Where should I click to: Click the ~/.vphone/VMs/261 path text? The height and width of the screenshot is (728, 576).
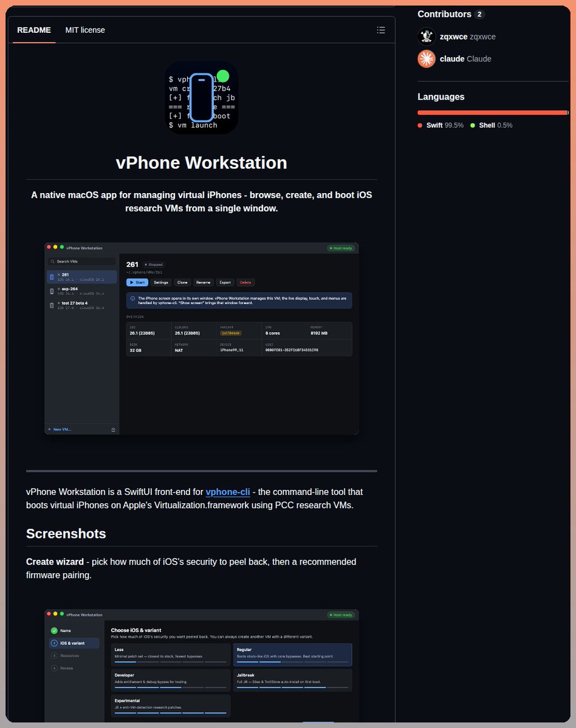click(145, 273)
